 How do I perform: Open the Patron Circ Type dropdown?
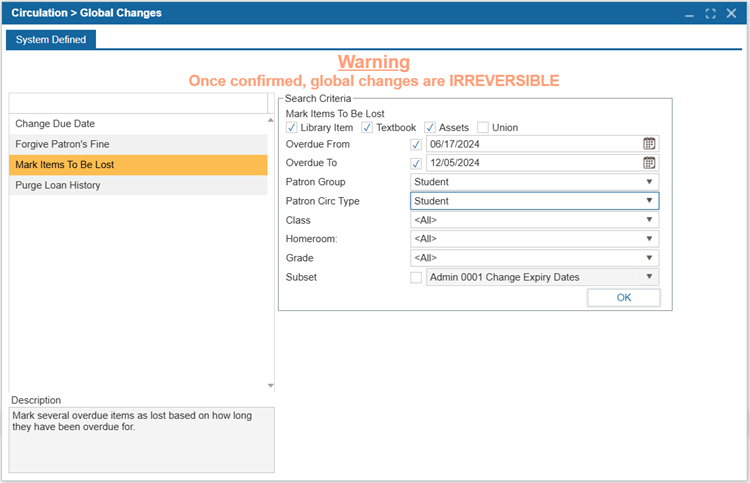(x=534, y=201)
